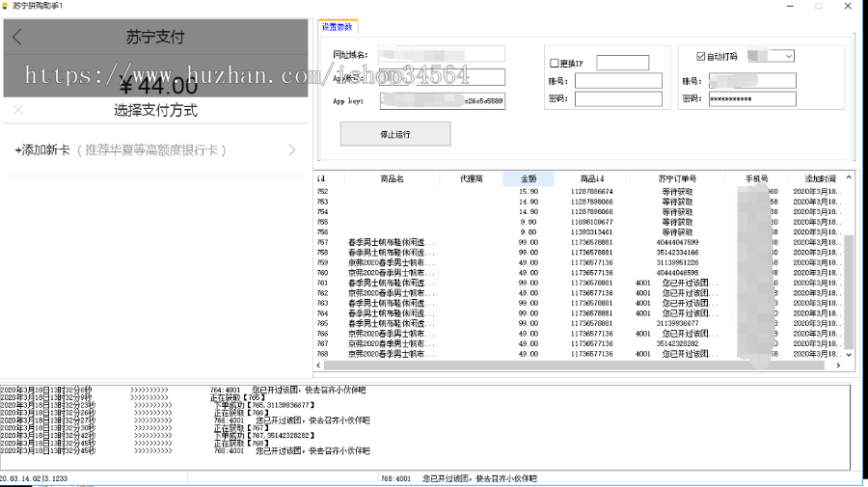Click into the App key field
The height and width of the screenshot is (487, 868).
(443, 100)
